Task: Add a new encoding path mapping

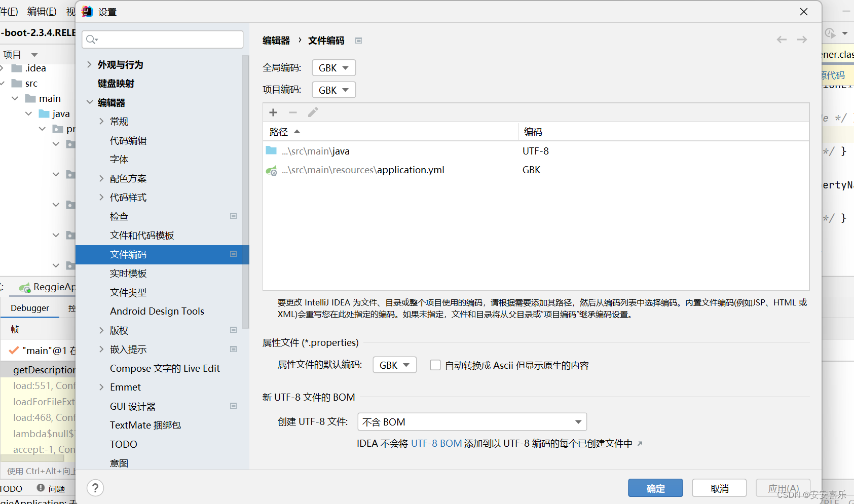Action: click(273, 112)
